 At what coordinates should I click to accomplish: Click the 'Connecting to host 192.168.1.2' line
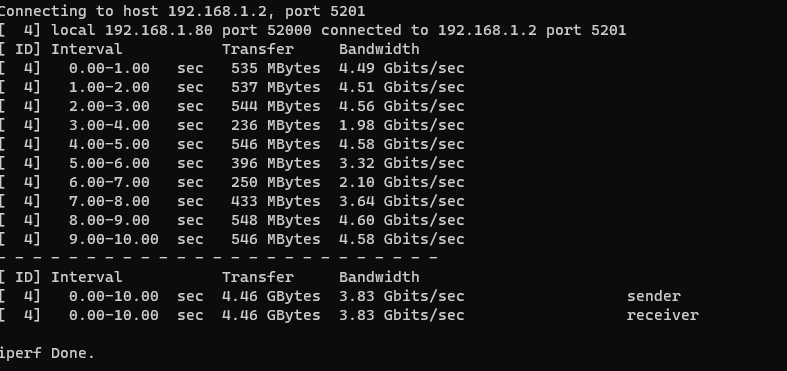(x=183, y=11)
